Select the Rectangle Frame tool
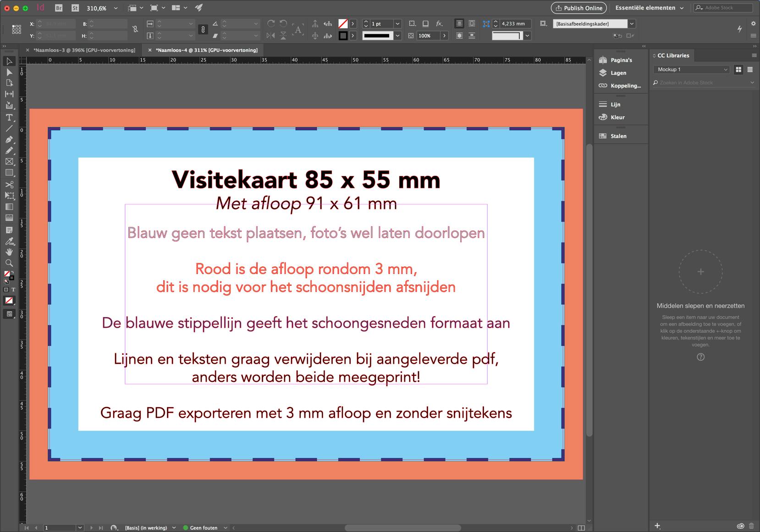The width and height of the screenshot is (760, 532). click(9, 162)
